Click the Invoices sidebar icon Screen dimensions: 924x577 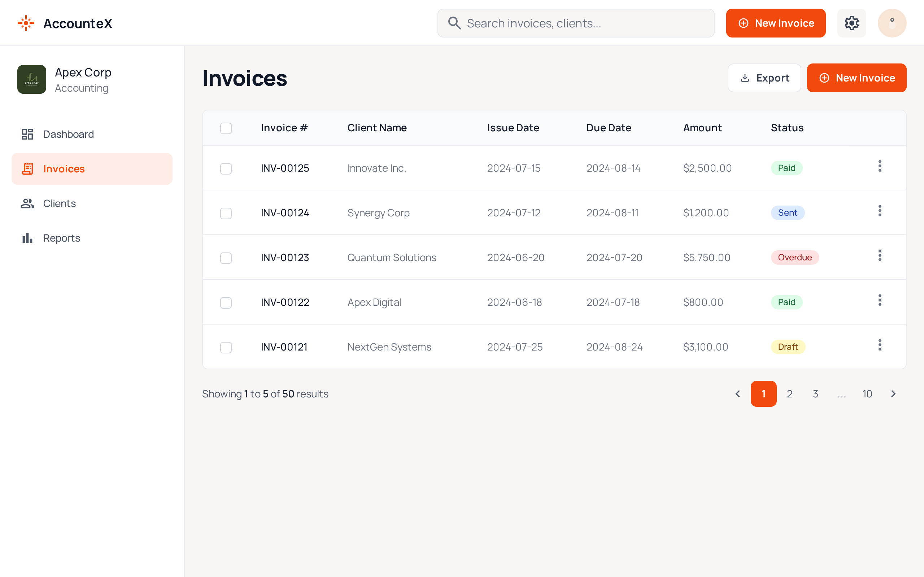[x=27, y=168]
